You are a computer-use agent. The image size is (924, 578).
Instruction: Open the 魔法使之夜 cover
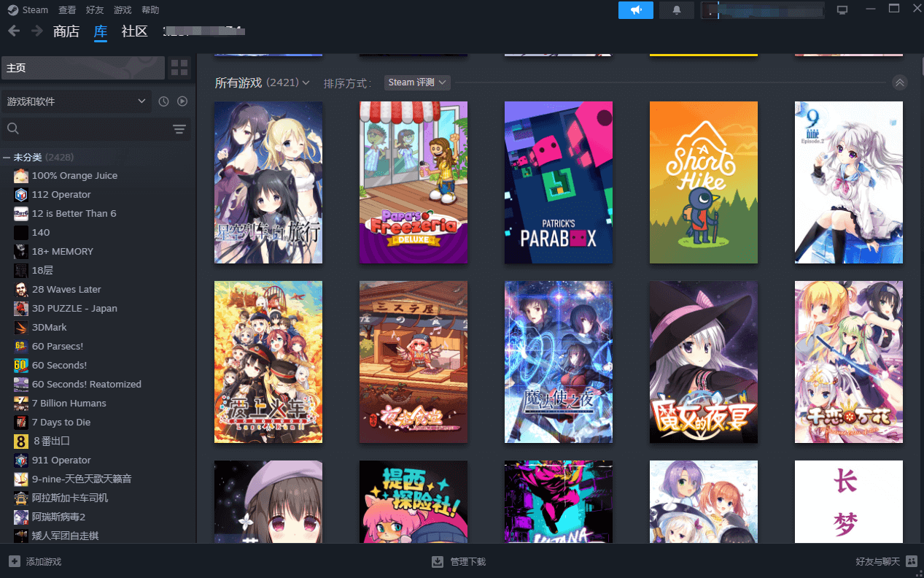tap(559, 362)
